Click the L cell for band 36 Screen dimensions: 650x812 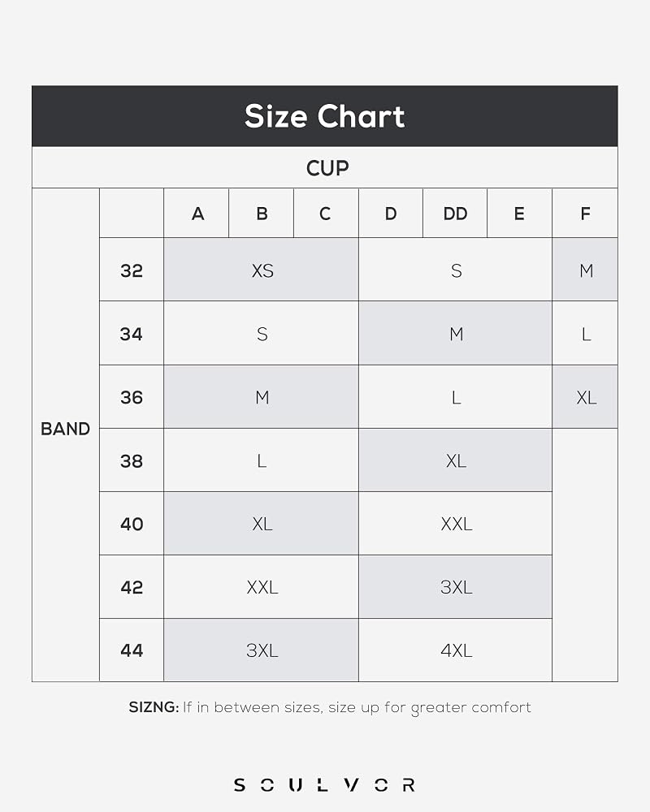[455, 397]
